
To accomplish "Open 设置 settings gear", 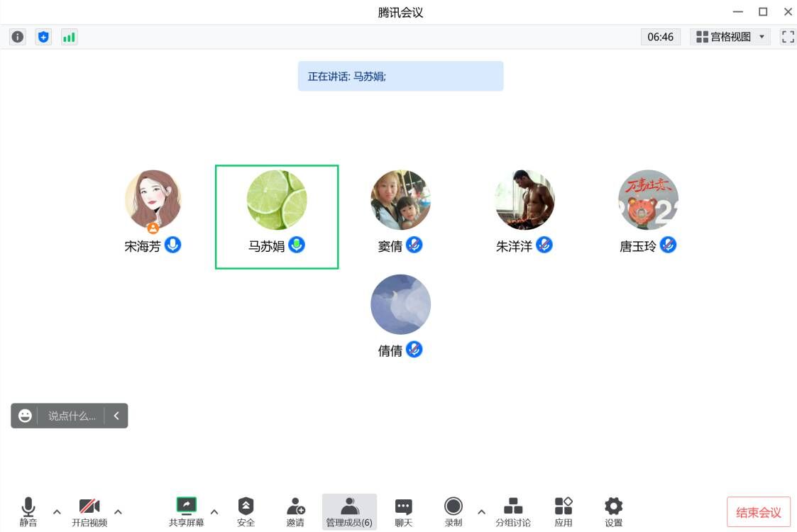I will pos(613,511).
